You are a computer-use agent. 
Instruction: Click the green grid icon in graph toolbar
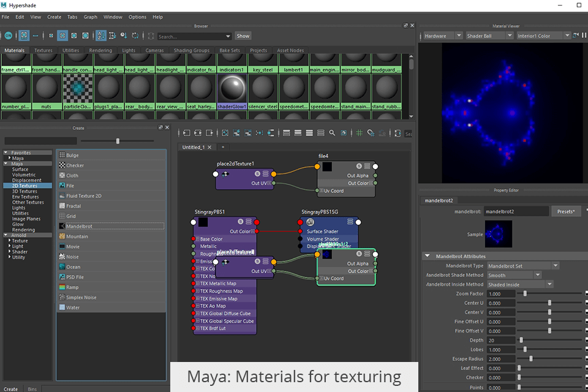coord(360,133)
